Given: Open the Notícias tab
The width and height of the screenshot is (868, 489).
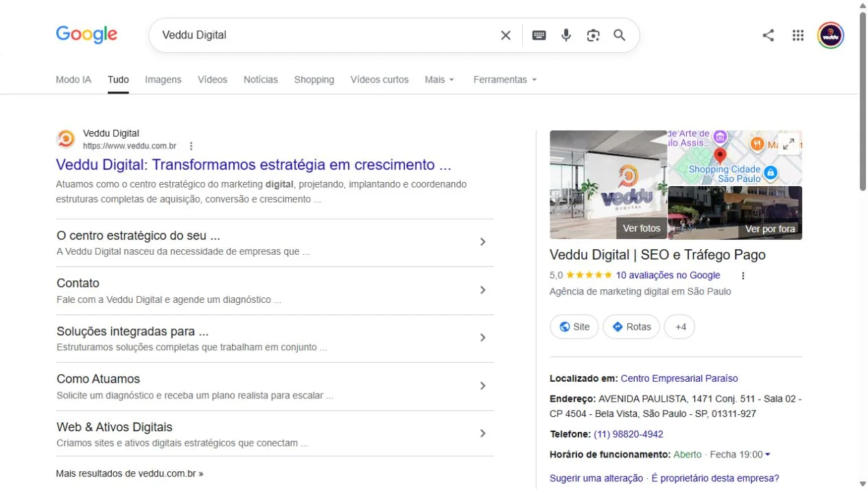Looking at the screenshot, I should (x=261, y=80).
